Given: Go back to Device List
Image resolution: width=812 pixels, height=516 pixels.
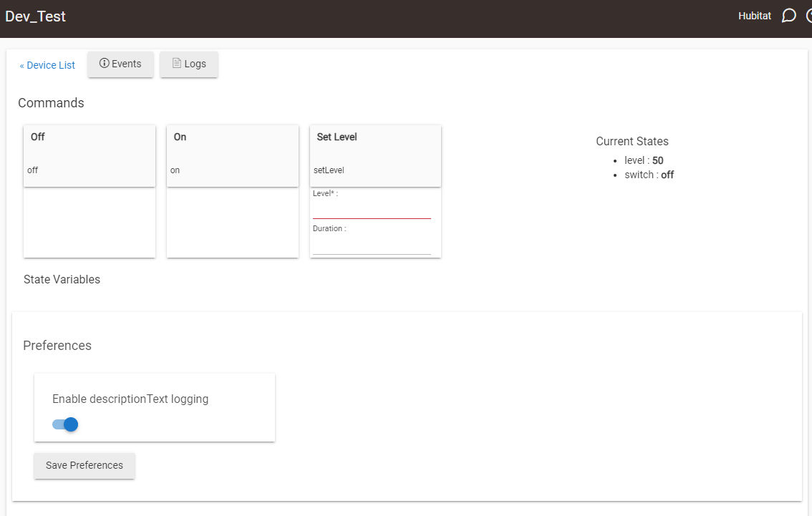Looking at the screenshot, I should (x=47, y=65).
